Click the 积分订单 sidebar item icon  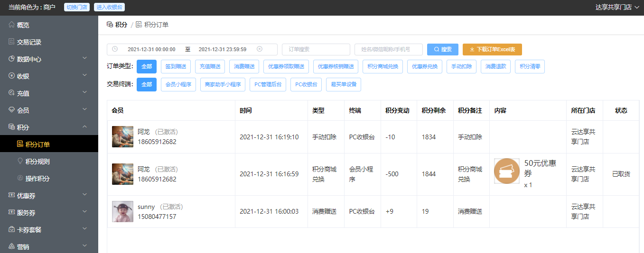tap(20, 144)
